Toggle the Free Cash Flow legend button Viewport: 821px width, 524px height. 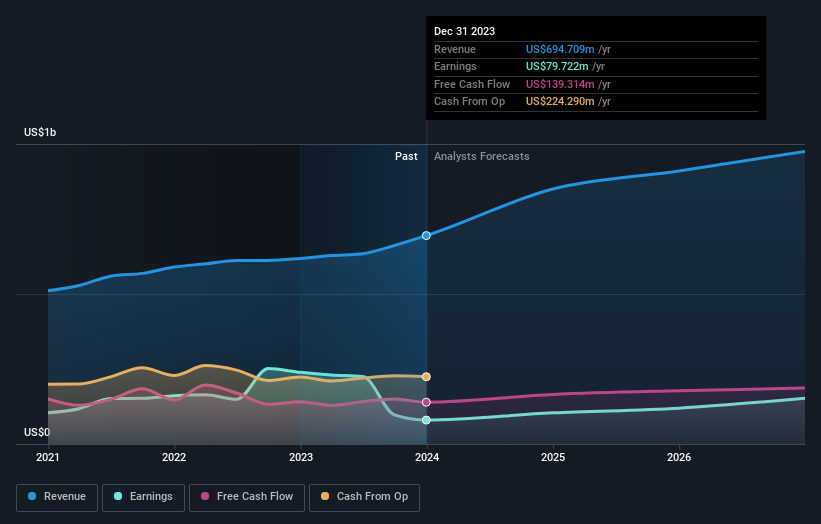(x=247, y=497)
